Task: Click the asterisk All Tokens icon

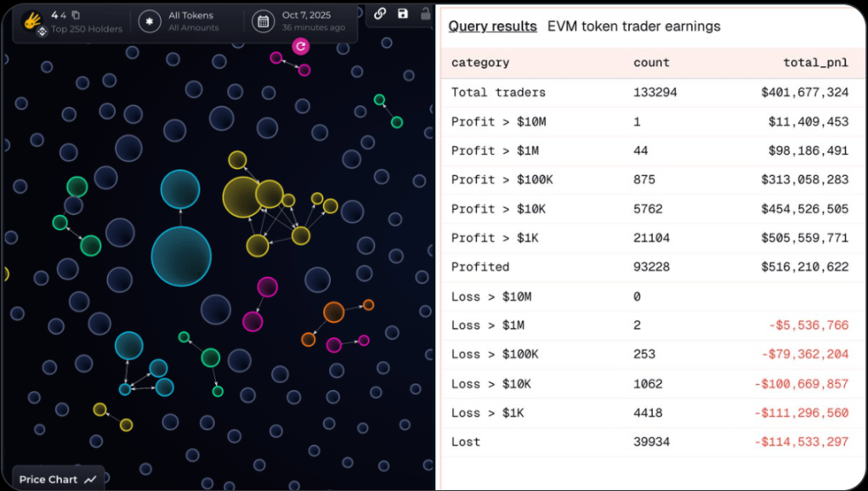Action: tap(150, 21)
